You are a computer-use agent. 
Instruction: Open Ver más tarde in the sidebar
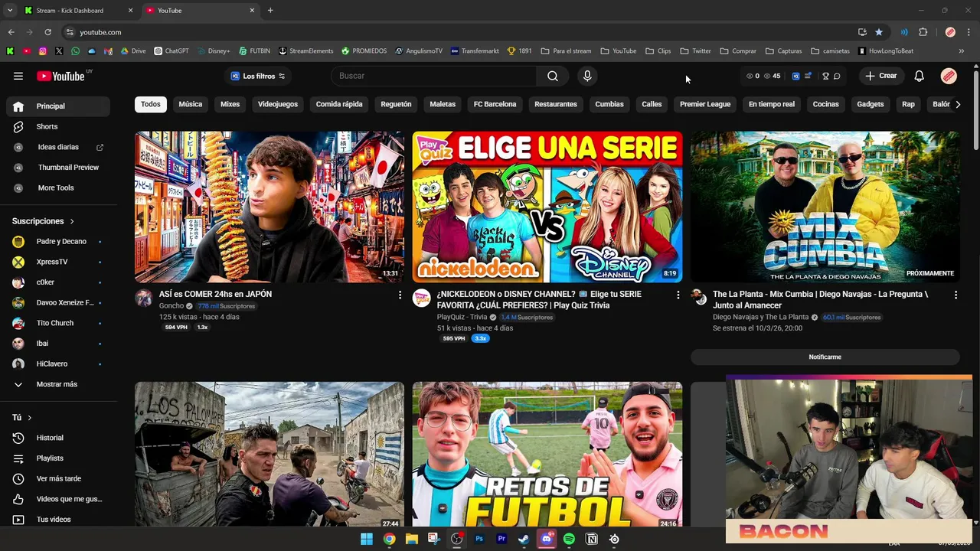(x=58, y=478)
